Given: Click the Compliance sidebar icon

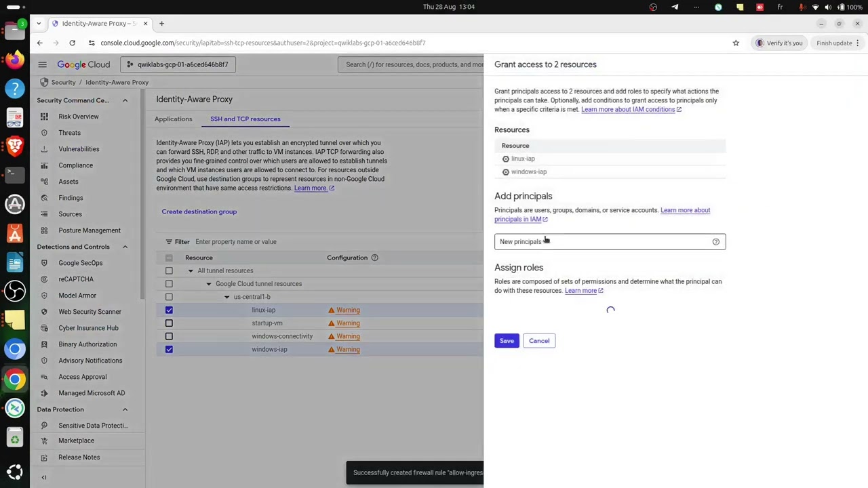Looking at the screenshot, I should point(44,165).
